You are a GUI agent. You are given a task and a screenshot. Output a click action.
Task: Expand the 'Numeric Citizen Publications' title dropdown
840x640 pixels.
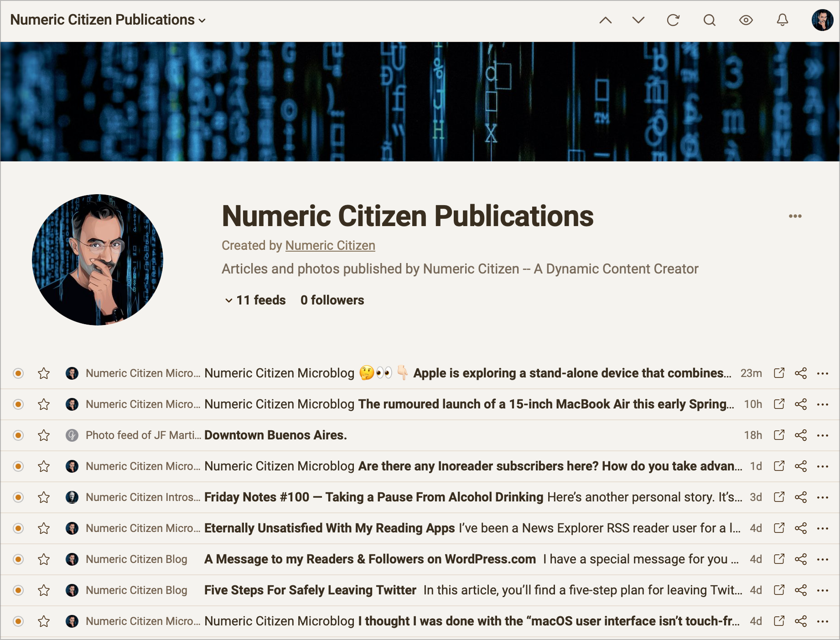coord(203,21)
